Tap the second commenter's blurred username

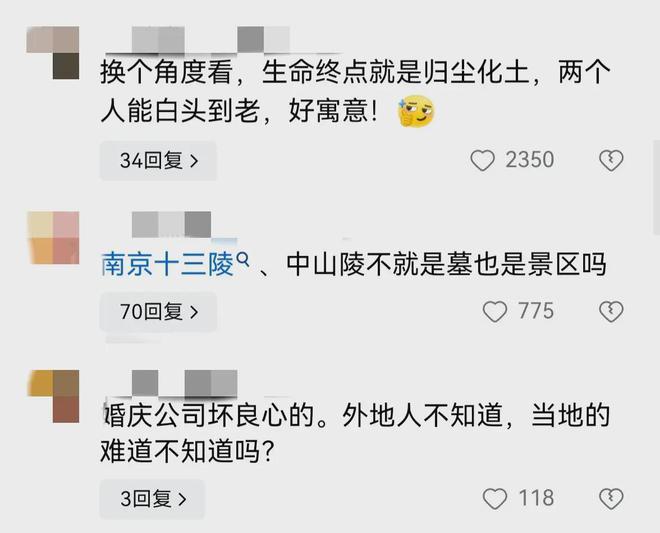coord(171,224)
